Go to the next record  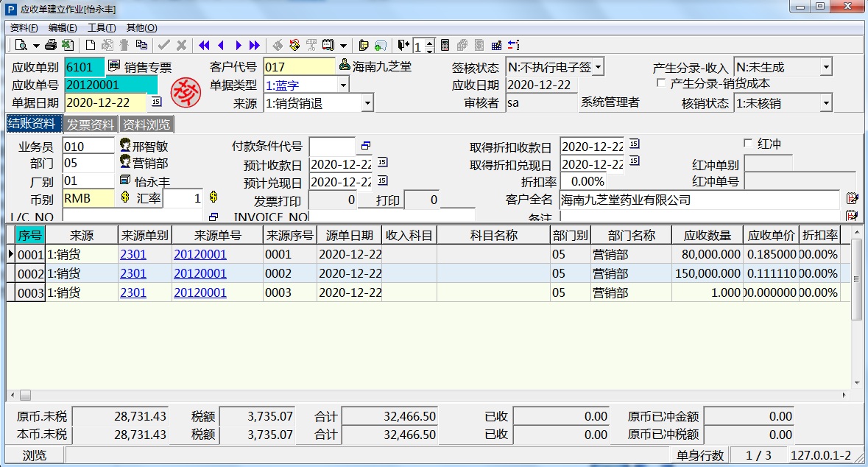(x=239, y=46)
